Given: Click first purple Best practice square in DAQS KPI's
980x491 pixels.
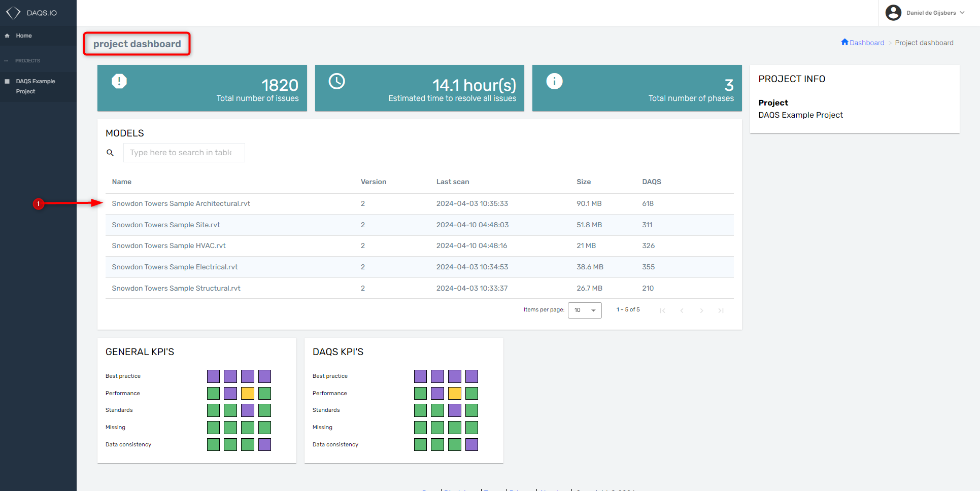Looking at the screenshot, I should click(420, 376).
